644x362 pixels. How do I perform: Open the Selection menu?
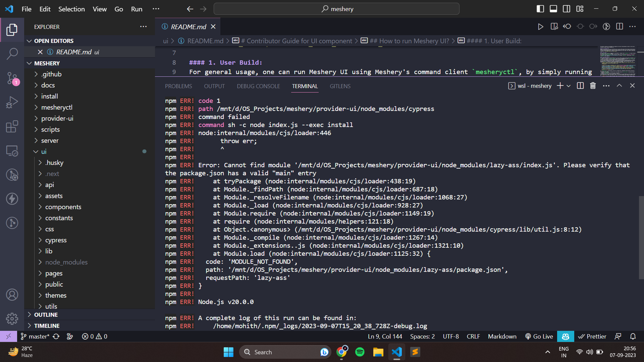click(71, 9)
